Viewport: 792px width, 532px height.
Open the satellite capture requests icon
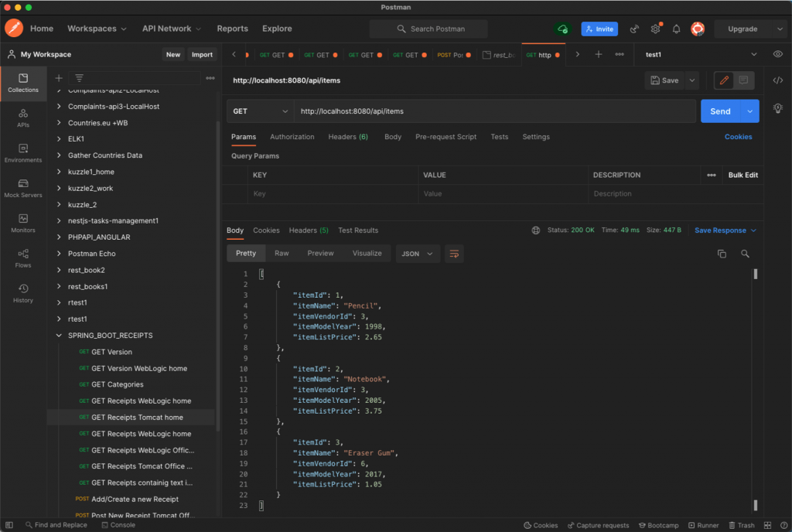[634, 29]
